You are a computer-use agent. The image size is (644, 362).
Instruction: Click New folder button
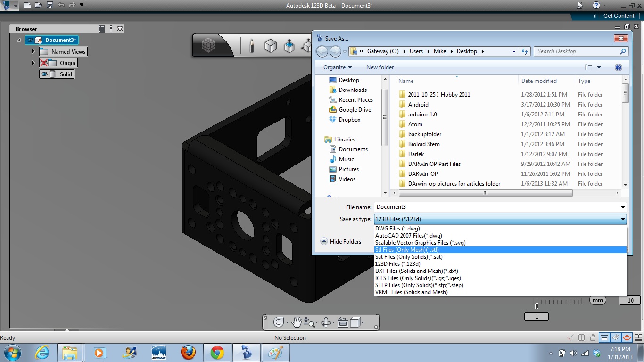point(380,67)
